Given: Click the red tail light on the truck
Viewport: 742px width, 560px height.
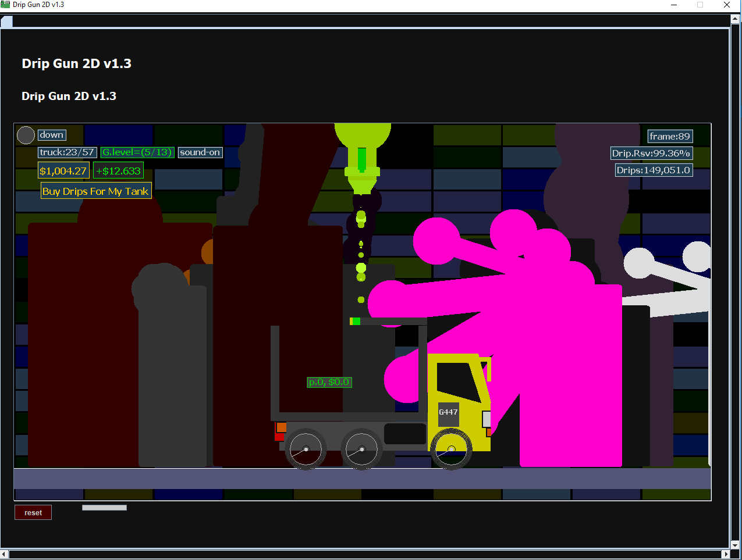Looking at the screenshot, I should pyautogui.click(x=279, y=436).
